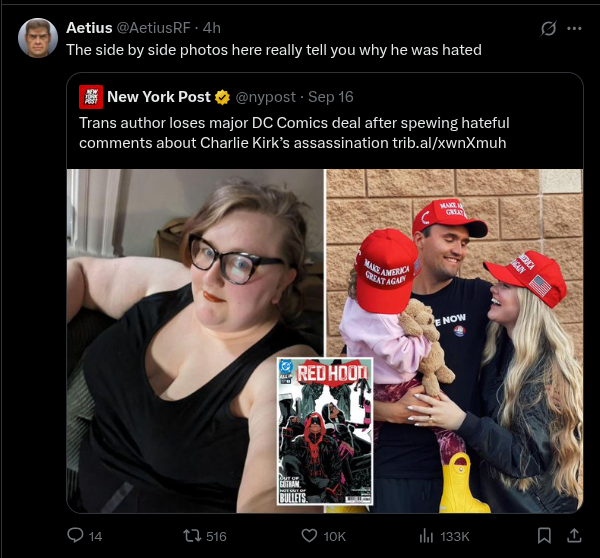This screenshot has height=558, width=600.
Task: Click the share upload icon
Action: pyautogui.click(x=574, y=536)
